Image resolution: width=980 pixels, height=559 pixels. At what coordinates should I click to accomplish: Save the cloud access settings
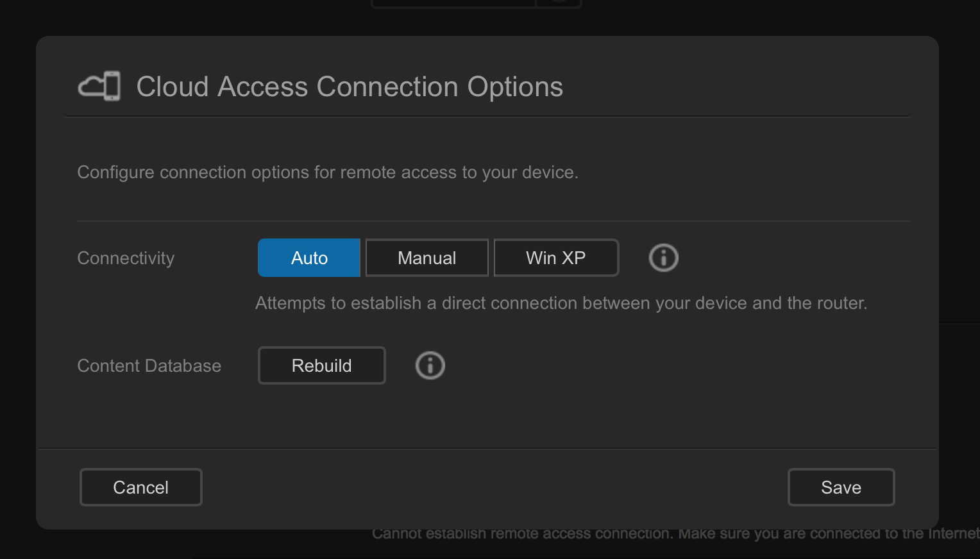coord(840,487)
